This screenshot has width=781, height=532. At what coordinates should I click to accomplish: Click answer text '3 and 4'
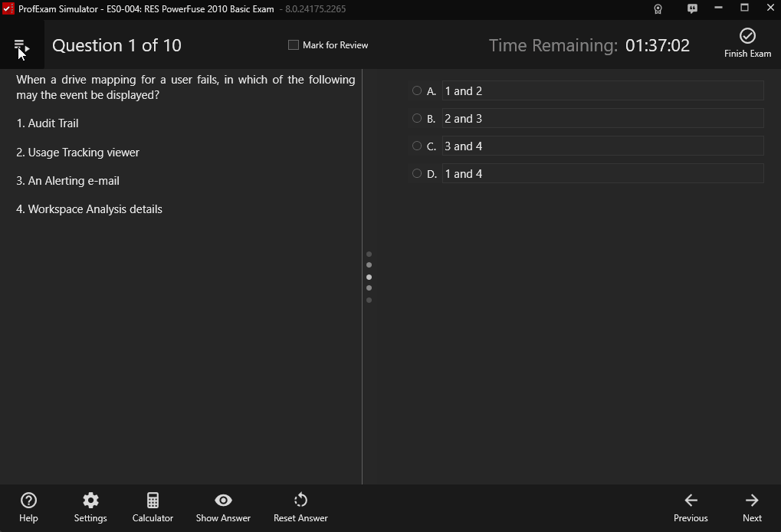pos(463,146)
